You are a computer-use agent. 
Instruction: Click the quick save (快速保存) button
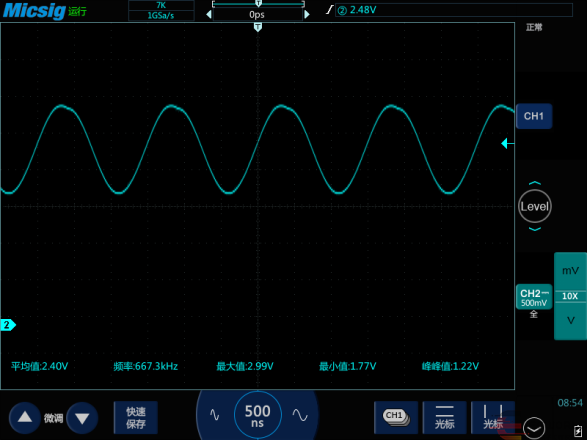136,418
